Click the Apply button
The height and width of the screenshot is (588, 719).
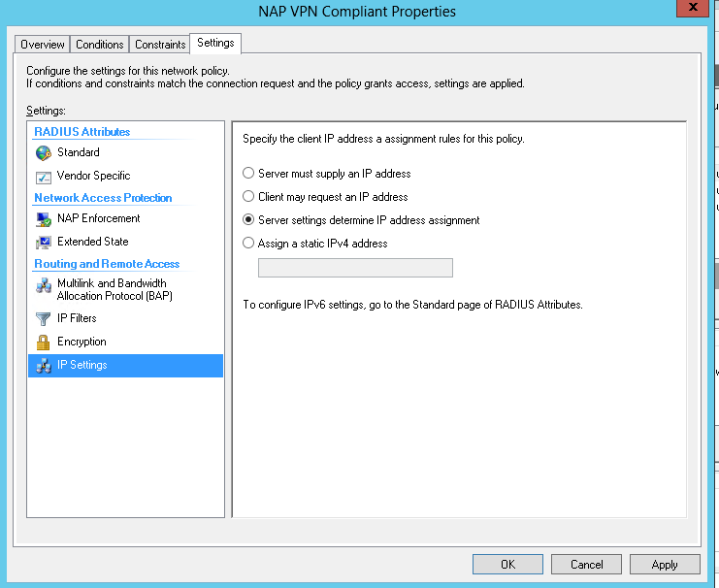[x=665, y=564]
